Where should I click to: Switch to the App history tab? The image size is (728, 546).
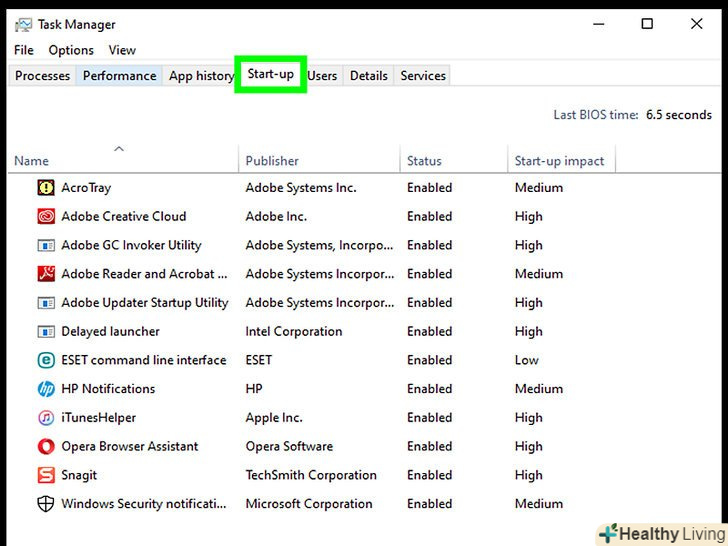pos(201,76)
